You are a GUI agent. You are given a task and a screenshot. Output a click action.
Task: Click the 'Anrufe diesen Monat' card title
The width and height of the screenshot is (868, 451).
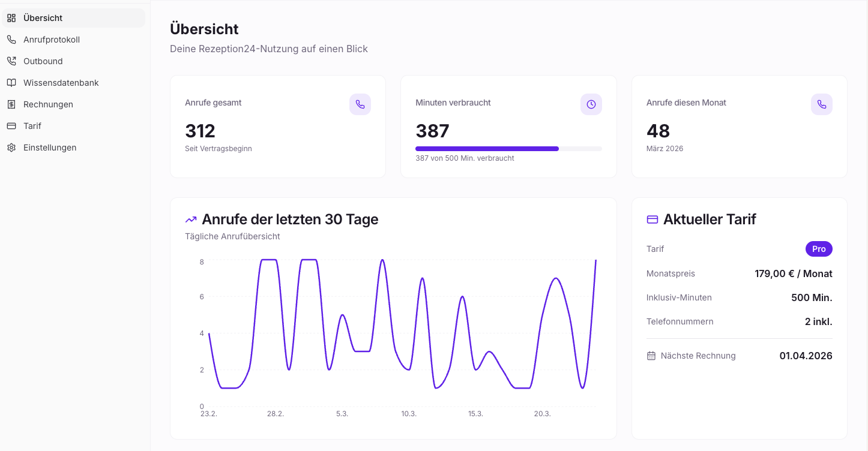pyautogui.click(x=686, y=103)
